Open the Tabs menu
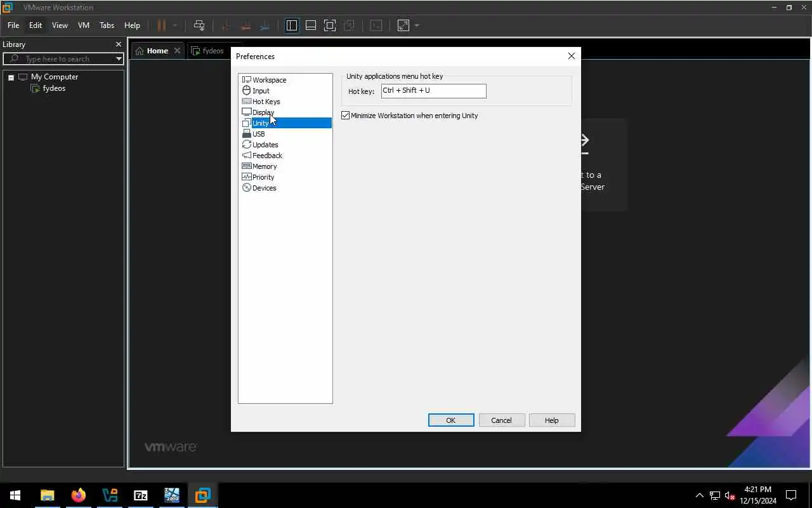This screenshot has width=812, height=508. tap(107, 25)
